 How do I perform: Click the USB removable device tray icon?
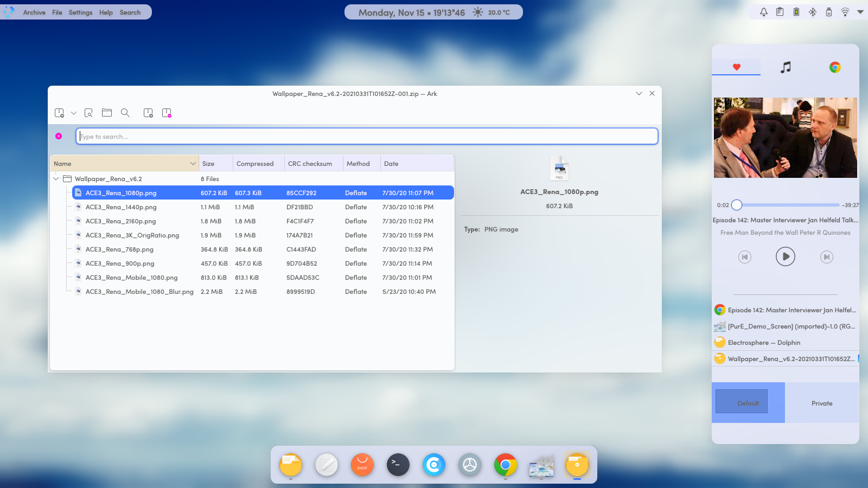click(x=829, y=12)
